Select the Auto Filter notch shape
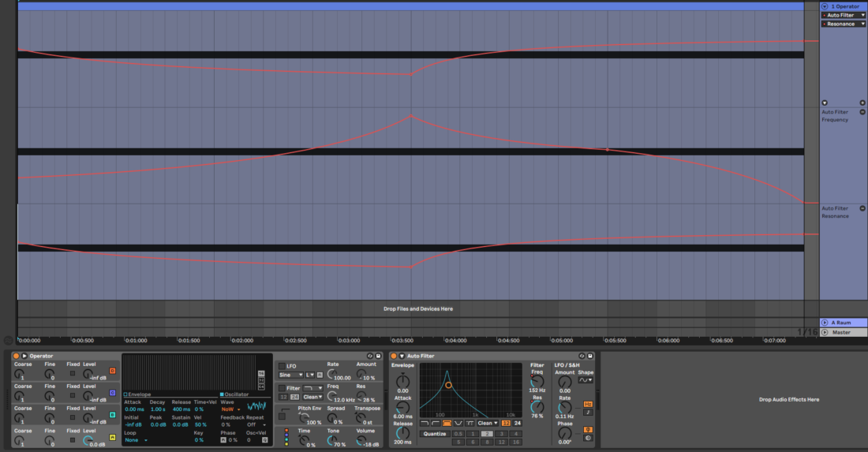 pos(458,424)
